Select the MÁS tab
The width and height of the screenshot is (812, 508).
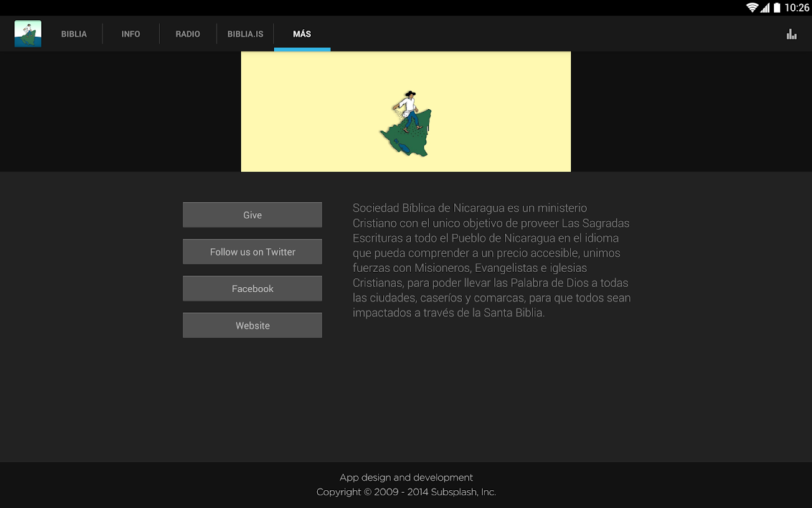[302, 34]
